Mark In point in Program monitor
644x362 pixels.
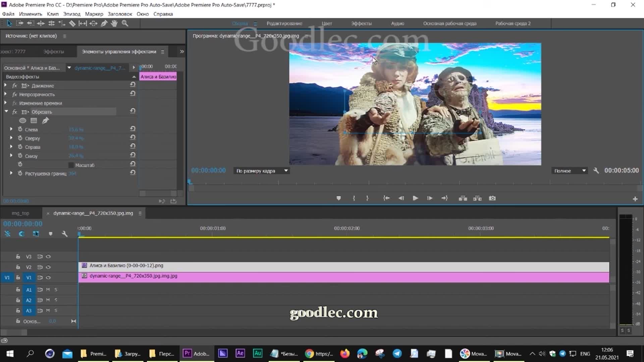354,198
